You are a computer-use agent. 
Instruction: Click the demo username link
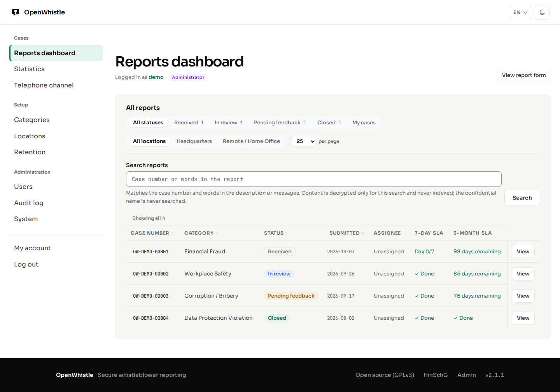point(156,77)
